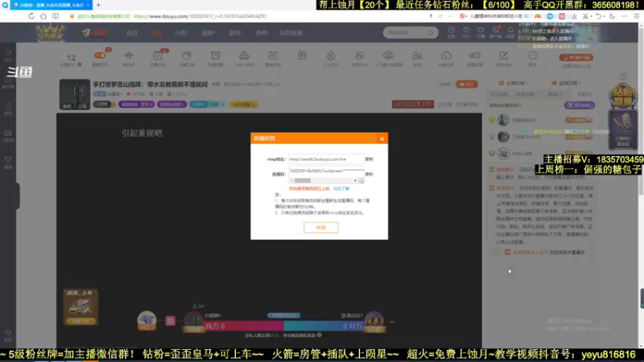The width and height of the screenshot is (644, 362).
Task: Open the 钻粉联赛 nav item
Action: click(x=291, y=33)
